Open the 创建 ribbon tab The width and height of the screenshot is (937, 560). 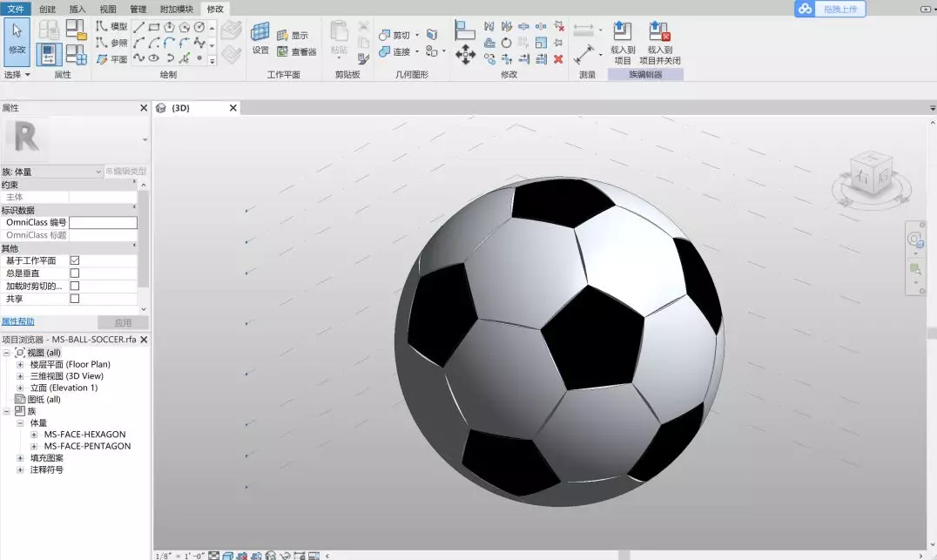(x=47, y=9)
